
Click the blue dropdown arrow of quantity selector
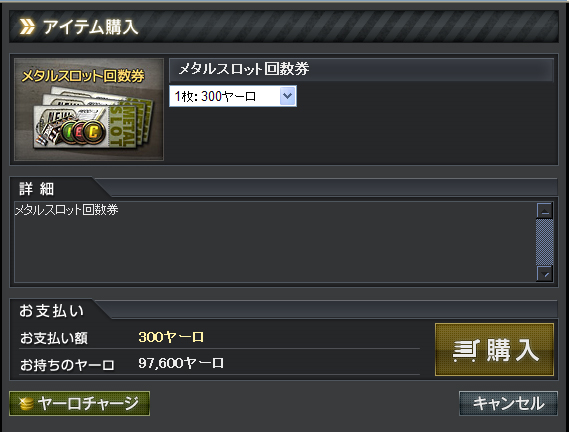pyautogui.click(x=287, y=96)
